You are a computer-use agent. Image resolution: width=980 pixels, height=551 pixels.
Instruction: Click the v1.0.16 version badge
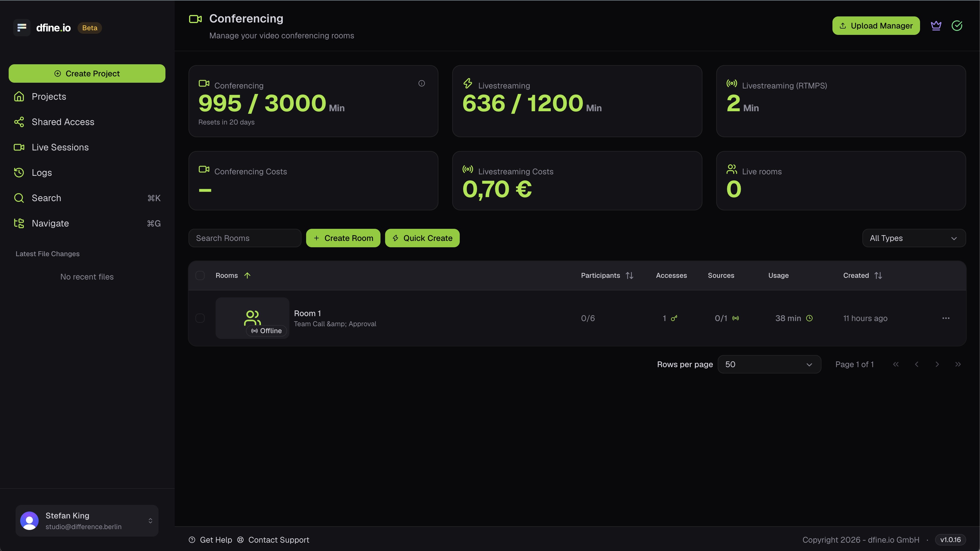tap(950, 540)
